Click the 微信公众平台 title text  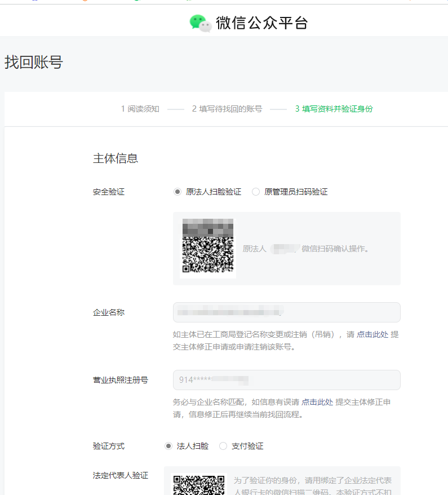pyautogui.click(x=262, y=23)
